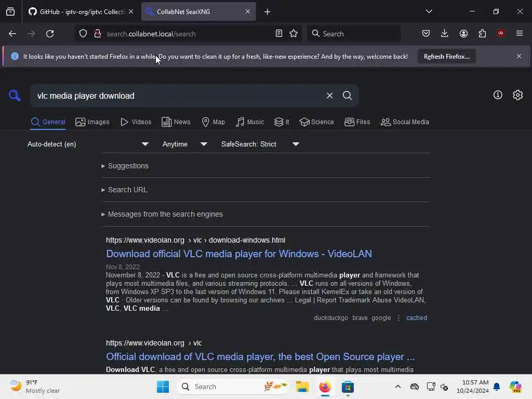The width and height of the screenshot is (532, 399).
Task: Go back to previous page
Action: point(12,34)
